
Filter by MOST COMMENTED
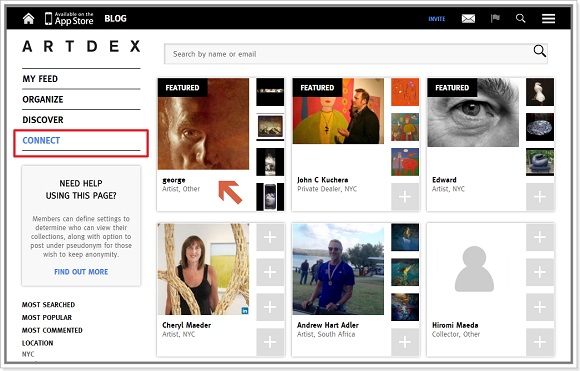(x=52, y=330)
